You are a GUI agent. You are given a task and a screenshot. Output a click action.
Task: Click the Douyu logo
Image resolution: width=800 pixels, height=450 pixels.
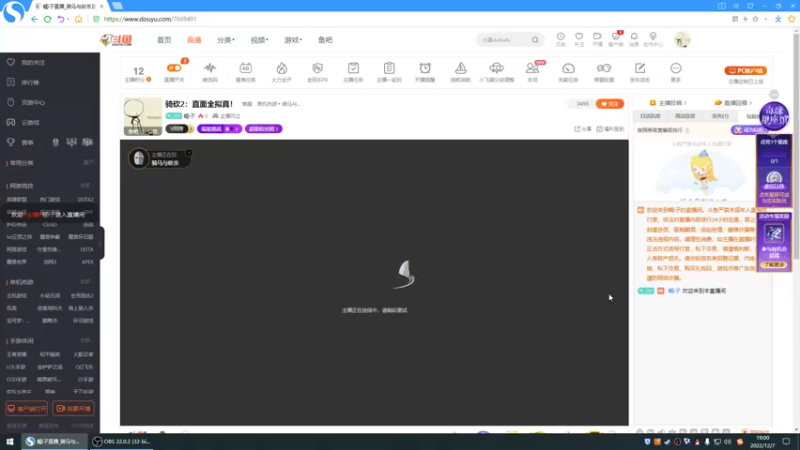116,40
